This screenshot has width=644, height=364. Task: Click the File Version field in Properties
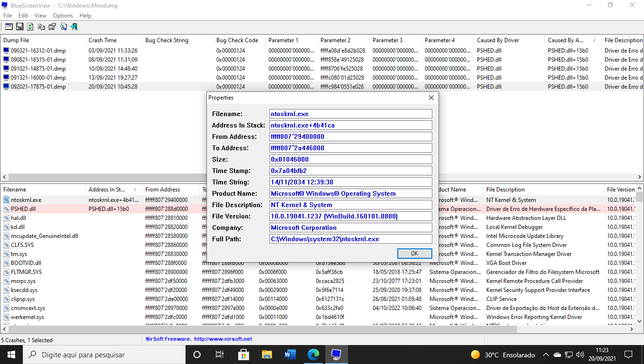click(x=350, y=216)
